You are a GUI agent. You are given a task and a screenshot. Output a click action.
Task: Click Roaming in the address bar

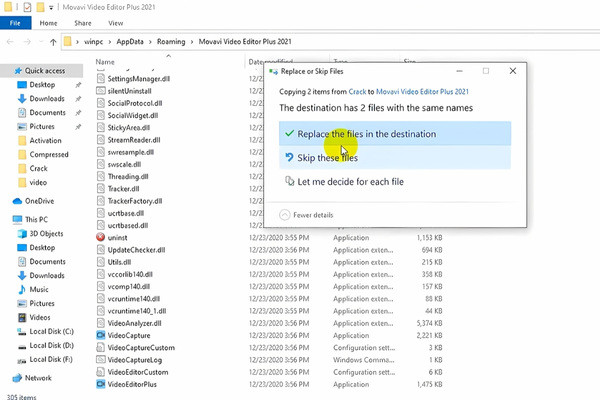coord(171,42)
